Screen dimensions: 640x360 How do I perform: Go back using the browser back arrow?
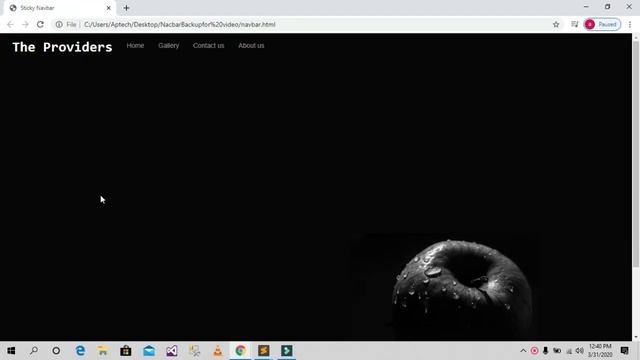coord(10,24)
